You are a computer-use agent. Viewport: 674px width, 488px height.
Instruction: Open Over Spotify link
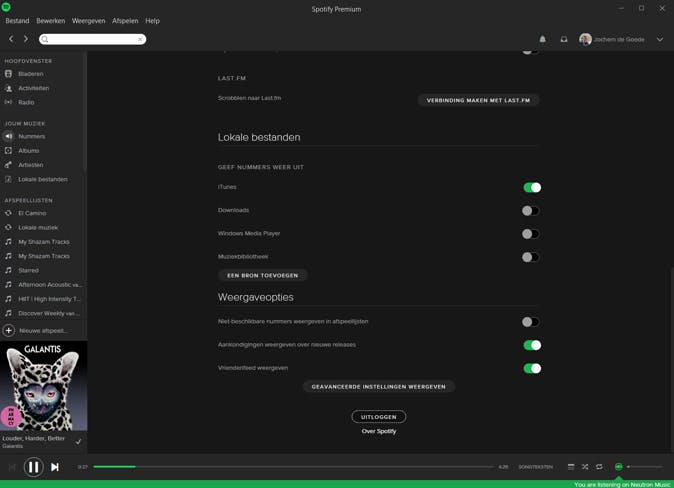point(379,431)
